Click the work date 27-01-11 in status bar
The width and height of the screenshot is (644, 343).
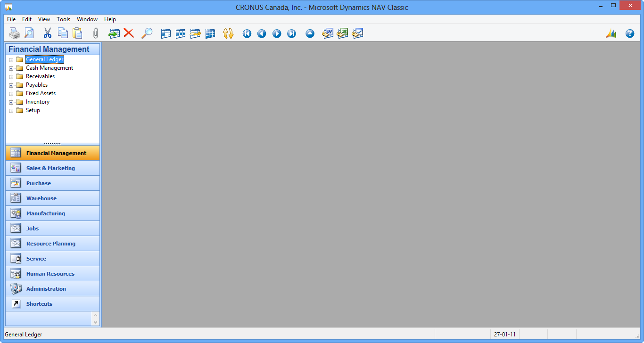(505, 335)
